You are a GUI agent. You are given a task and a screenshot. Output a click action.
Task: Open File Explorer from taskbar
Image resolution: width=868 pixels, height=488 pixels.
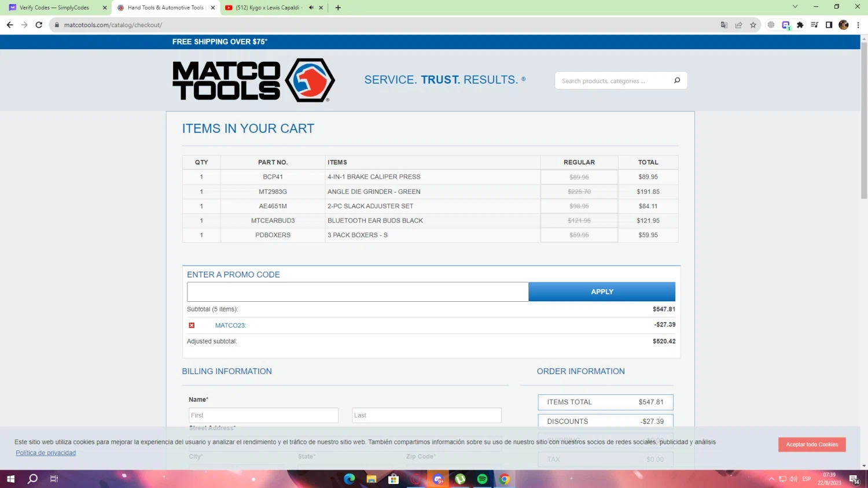(372, 479)
